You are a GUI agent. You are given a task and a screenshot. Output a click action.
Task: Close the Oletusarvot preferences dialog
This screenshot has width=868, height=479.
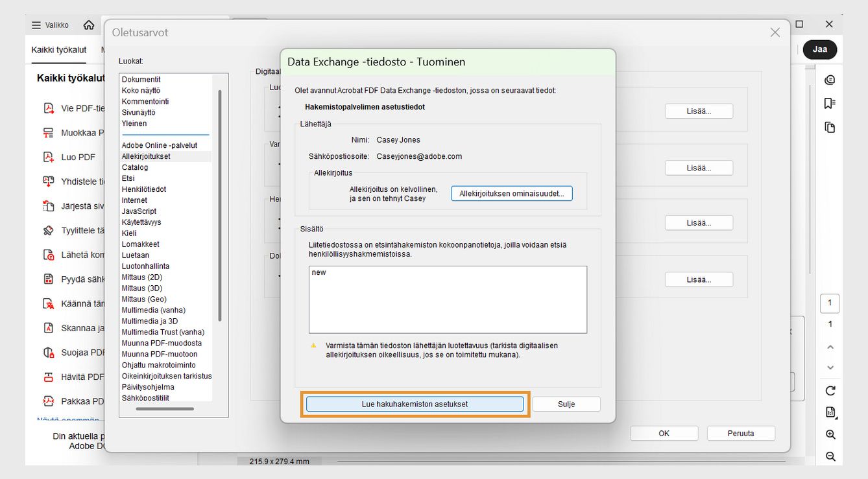tap(775, 32)
